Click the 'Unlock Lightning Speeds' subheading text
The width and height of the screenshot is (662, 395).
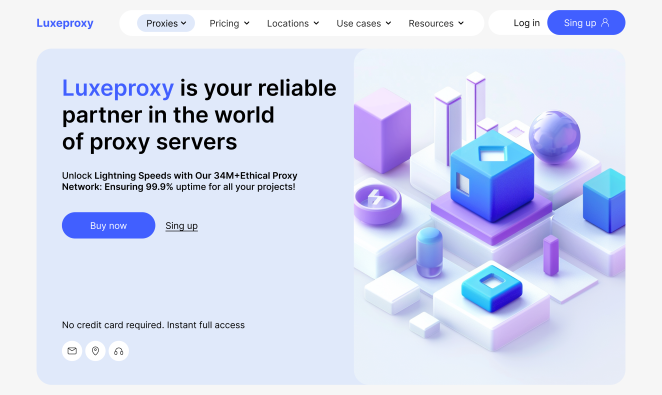coord(179,181)
